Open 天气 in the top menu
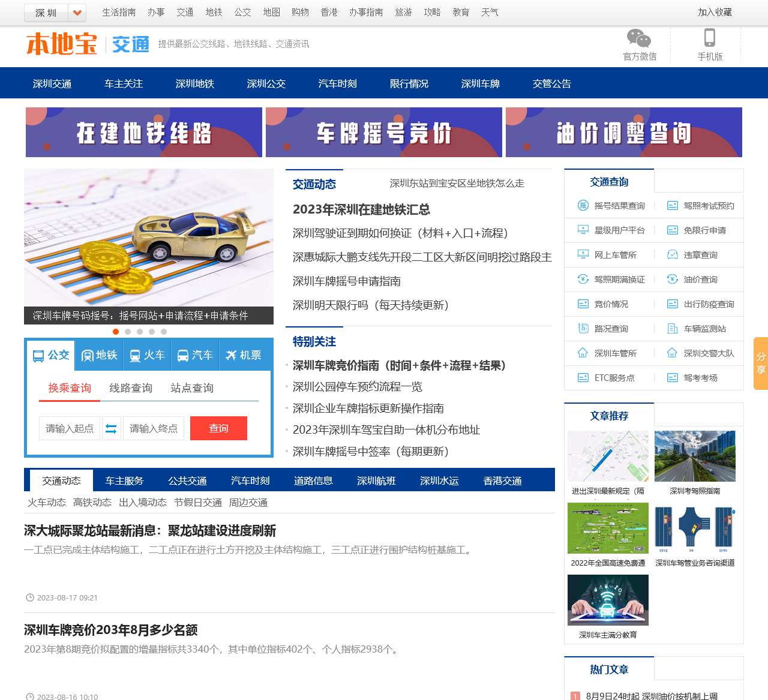768x700 pixels. coord(490,12)
